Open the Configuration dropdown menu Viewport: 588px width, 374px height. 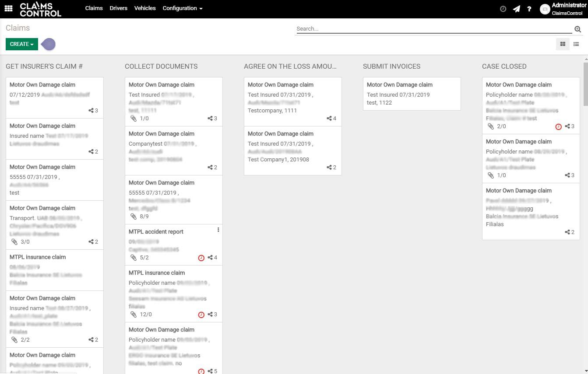pyautogui.click(x=182, y=8)
